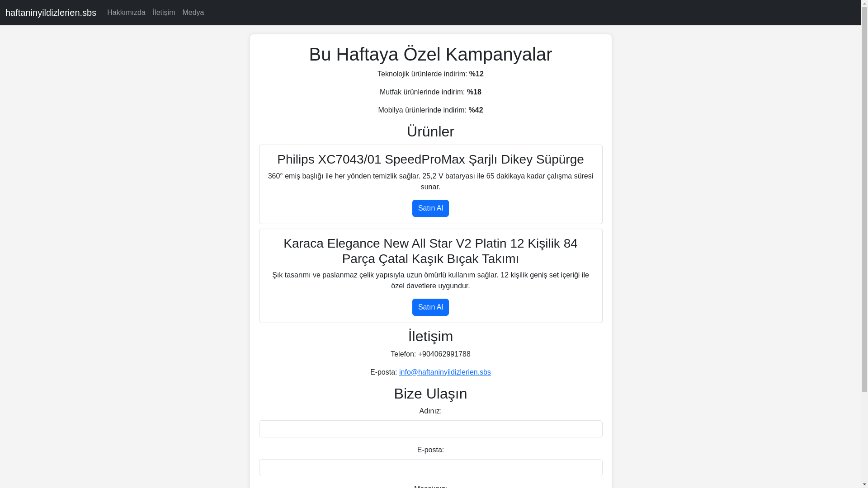Click the Karaca Elegance New All Star title
868x488 pixels.
click(430, 251)
